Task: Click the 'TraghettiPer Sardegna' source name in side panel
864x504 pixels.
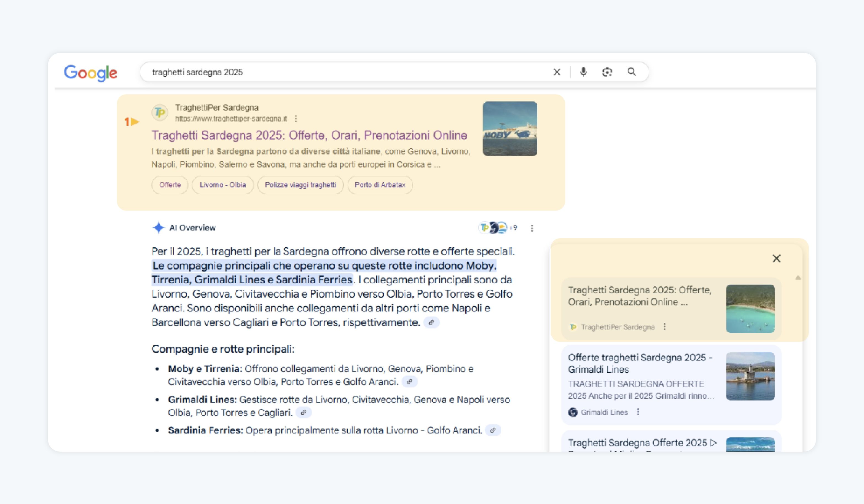Action: [x=618, y=327]
